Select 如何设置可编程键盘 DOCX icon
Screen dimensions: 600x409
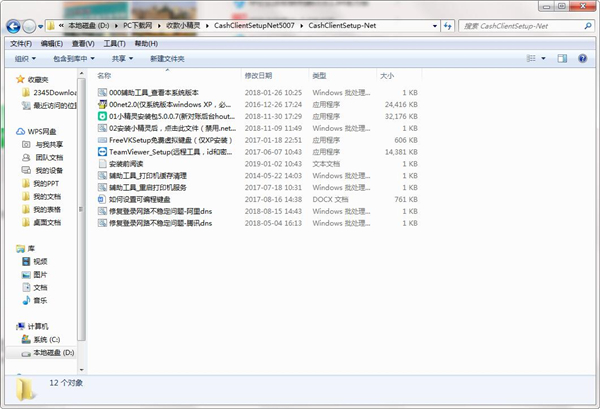(102, 199)
